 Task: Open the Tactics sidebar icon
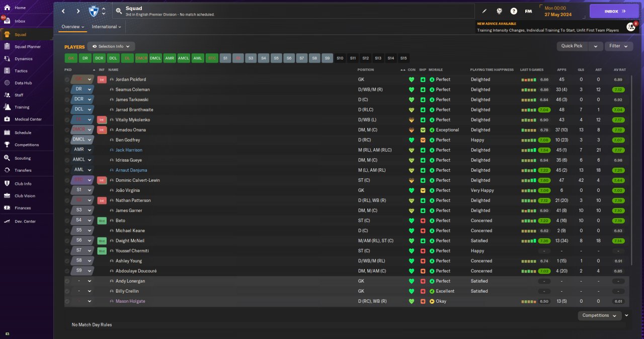coord(7,71)
